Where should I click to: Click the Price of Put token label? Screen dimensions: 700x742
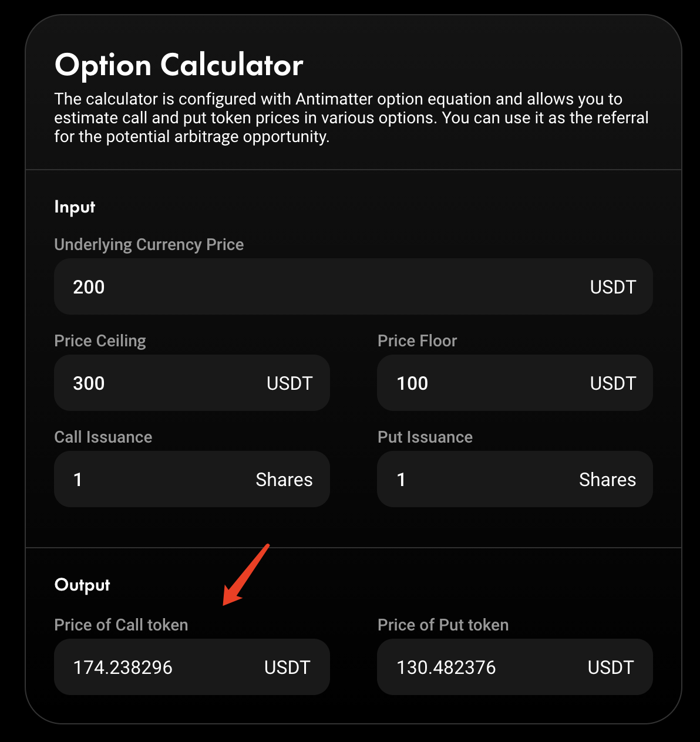click(x=443, y=625)
